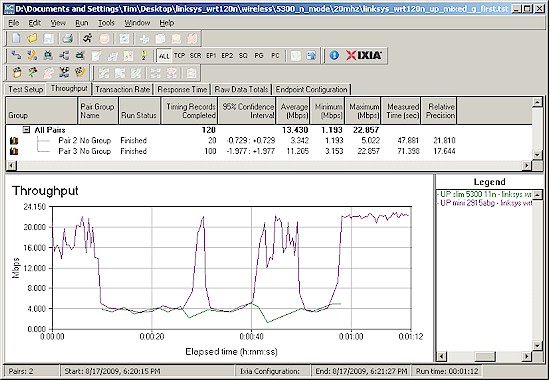The height and width of the screenshot is (381, 550).
Task: Toggle the EP1 endpoint filter
Action: 211,55
